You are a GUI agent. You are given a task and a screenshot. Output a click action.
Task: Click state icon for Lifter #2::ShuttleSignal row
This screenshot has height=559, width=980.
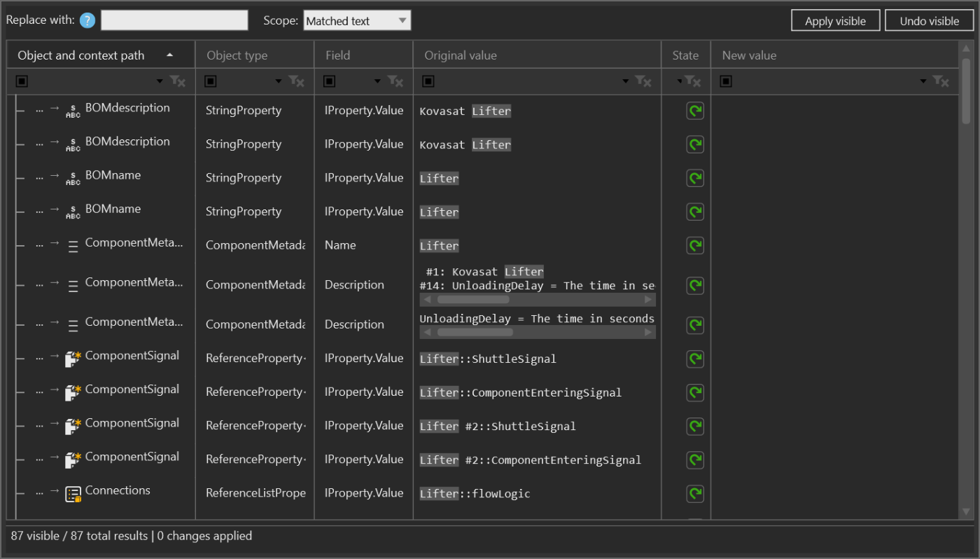point(695,426)
